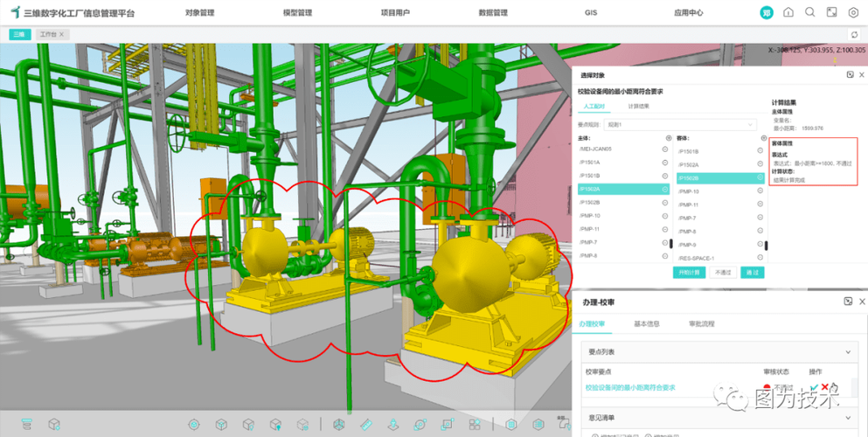Toggle fullscreen with the expand icon
Screen dimensions: 868x437
pos(831,12)
